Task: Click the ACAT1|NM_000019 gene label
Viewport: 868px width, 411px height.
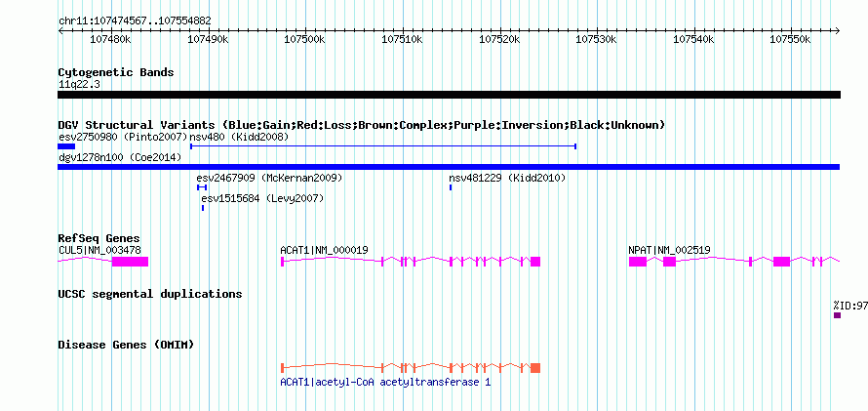Action: (325, 250)
